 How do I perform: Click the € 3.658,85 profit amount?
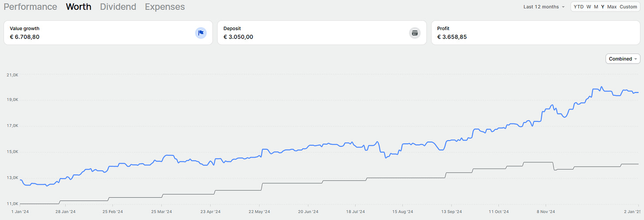(452, 37)
